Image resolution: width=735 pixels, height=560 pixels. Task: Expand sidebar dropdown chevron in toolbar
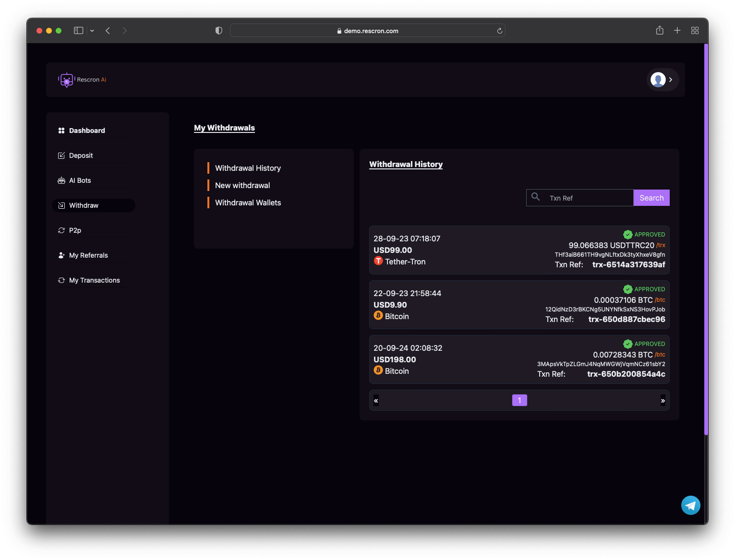coord(92,31)
